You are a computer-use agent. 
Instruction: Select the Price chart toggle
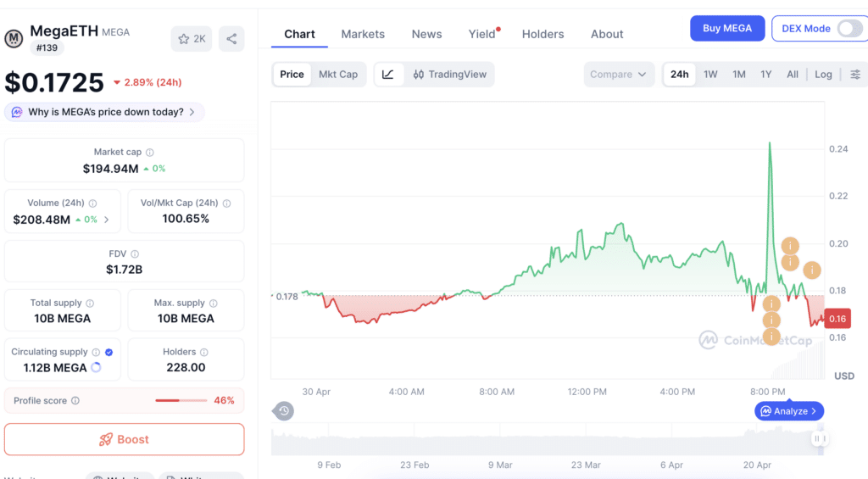tap(292, 75)
